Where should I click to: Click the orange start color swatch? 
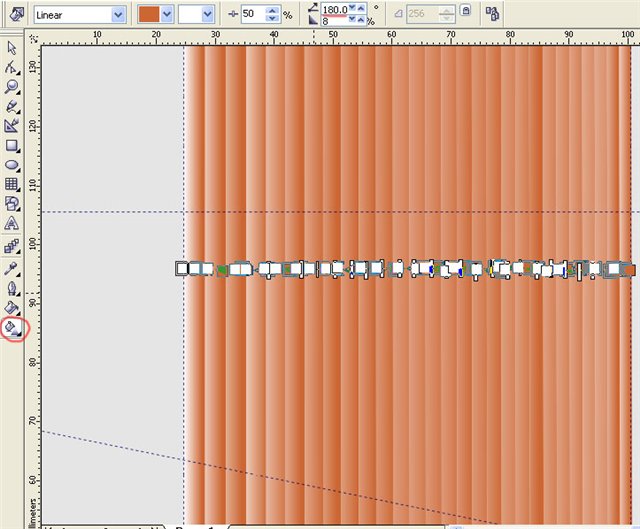click(x=149, y=14)
